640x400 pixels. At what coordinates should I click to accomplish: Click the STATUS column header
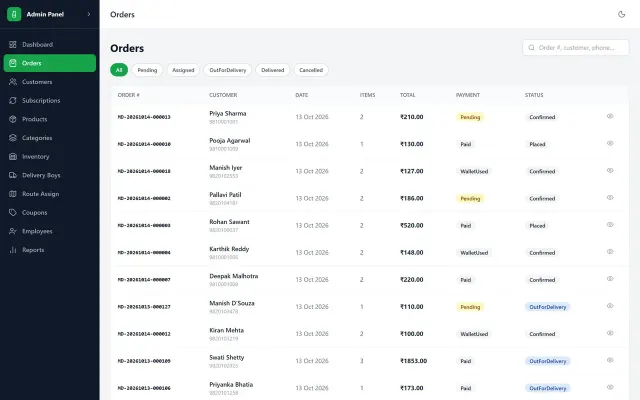click(x=534, y=95)
